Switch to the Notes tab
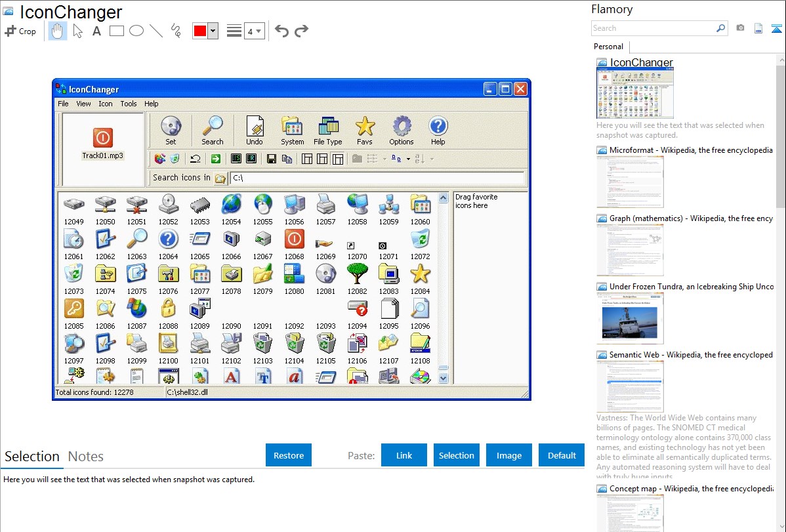This screenshot has height=532, width=786. [86, 457]
